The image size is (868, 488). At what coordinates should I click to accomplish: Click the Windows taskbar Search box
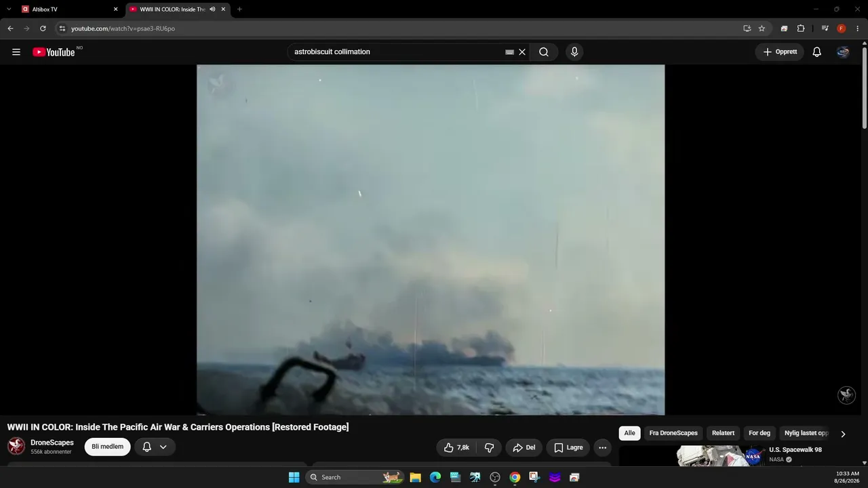click(353, 477)
